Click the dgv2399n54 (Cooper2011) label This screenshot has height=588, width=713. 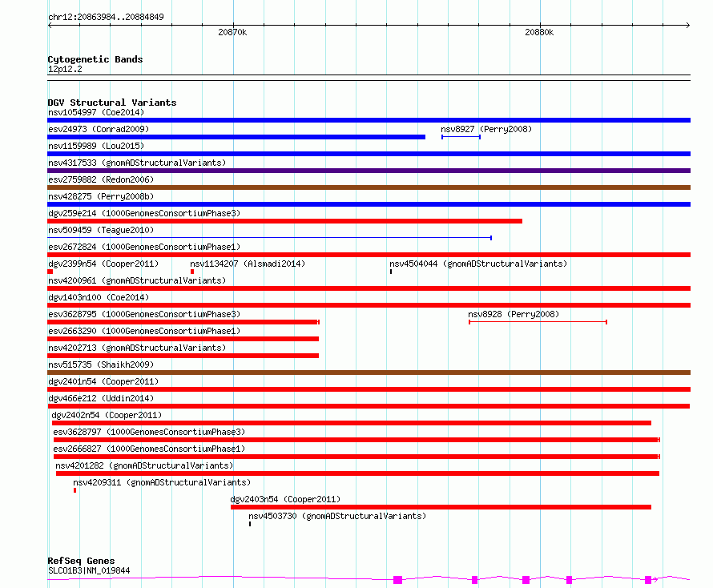coord(103,264)
